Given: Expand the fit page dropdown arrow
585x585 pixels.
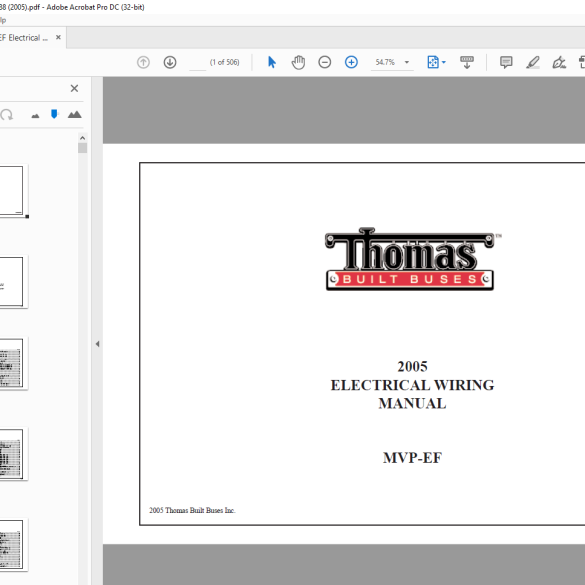Looking at the screenshot, I should 444,62.
